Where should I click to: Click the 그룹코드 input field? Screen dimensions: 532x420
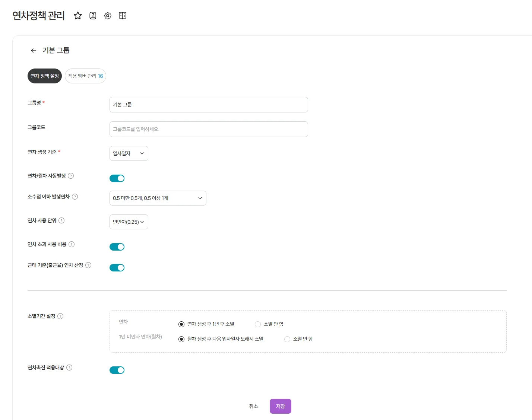click(208, 129)
